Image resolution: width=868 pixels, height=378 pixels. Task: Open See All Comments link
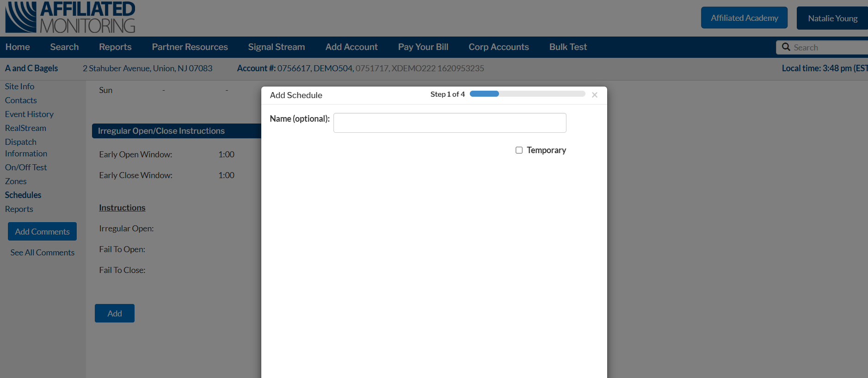point(43,253)
